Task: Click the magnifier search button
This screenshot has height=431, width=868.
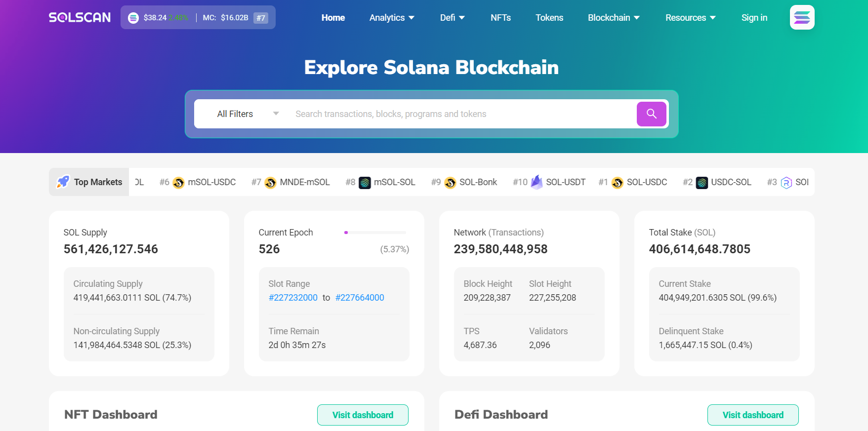Action: click(x=651, y=114)
